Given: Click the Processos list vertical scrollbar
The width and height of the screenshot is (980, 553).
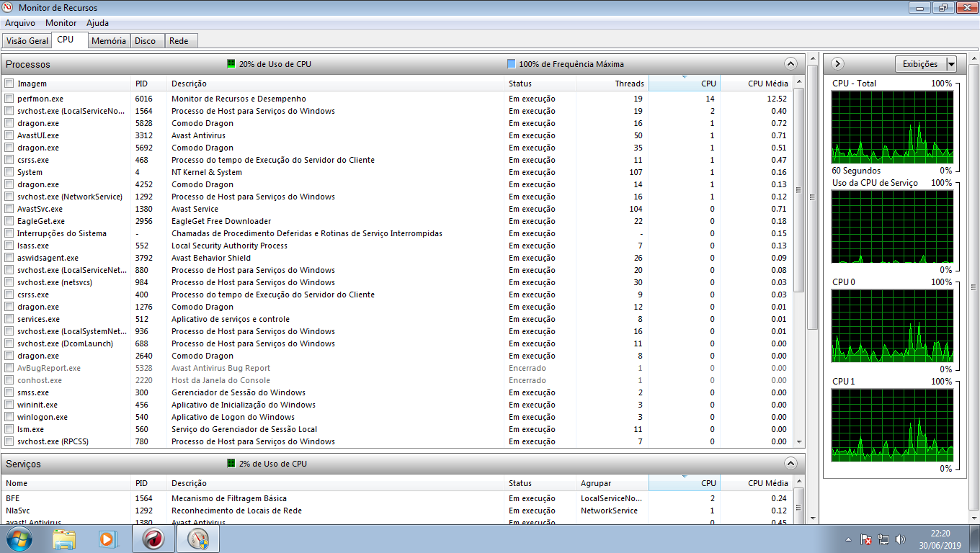Looking at the screenshot, I should pos(798,190).
